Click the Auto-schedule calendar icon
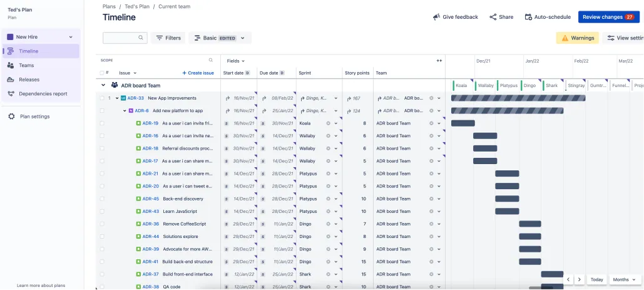 point(529,17)
